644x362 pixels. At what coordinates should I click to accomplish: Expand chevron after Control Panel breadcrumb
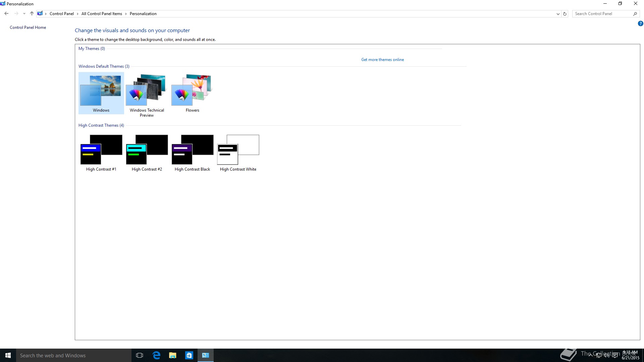pyautogui.click(x=77, y=14)
